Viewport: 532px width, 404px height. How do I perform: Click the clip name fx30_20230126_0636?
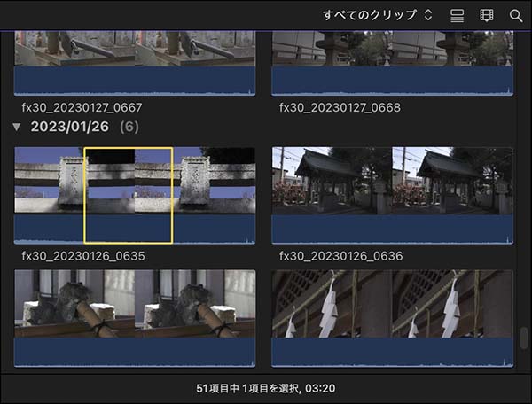tap(341, 256)
